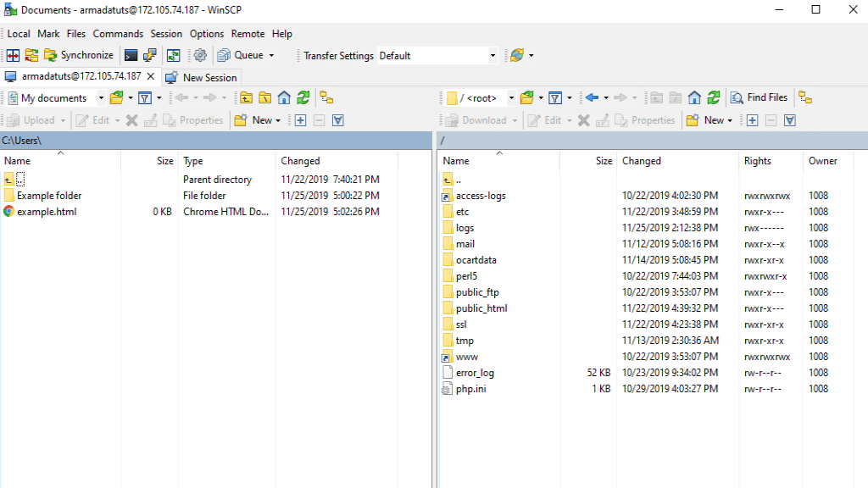
Task: Click the Synchronize Browsing icon beside Synchronize
Action: pos(31,55)
